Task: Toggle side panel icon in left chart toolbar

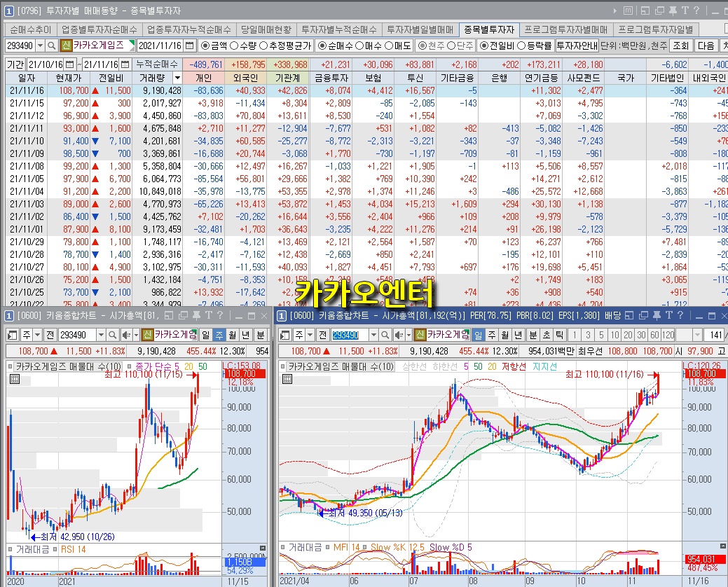Action: click(x=13, y=335)
